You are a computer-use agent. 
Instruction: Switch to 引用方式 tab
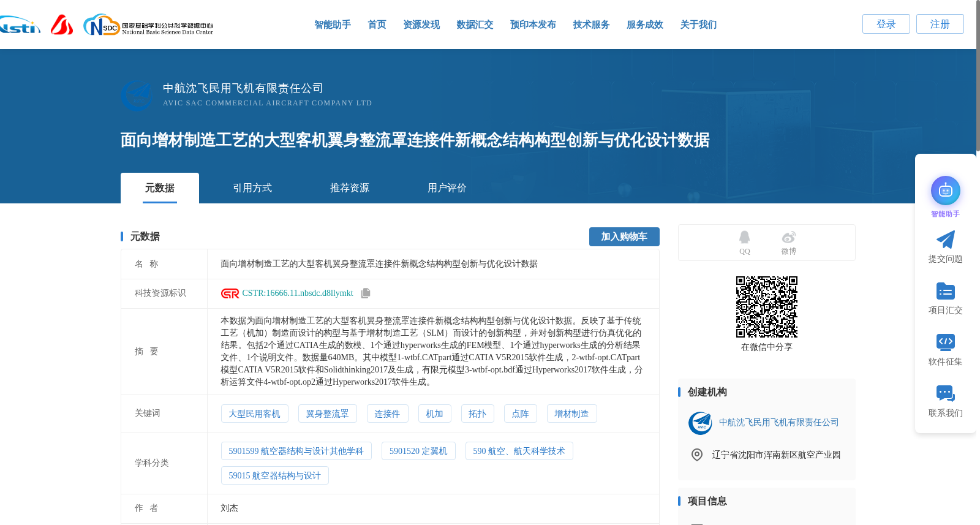tap(252, 188)
